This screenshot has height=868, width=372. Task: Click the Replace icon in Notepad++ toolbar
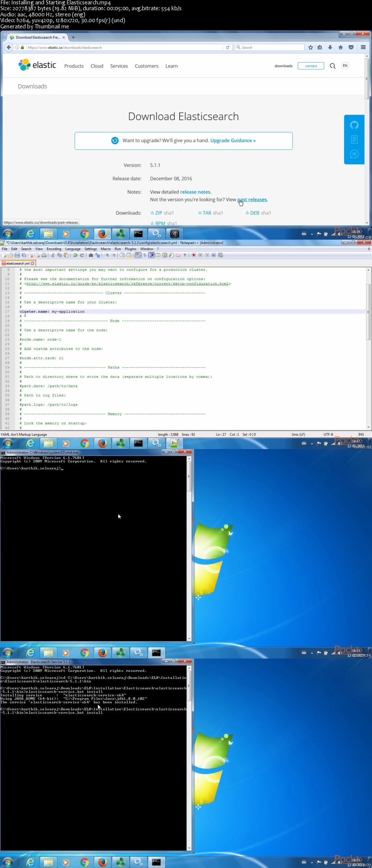click(98, 255)
